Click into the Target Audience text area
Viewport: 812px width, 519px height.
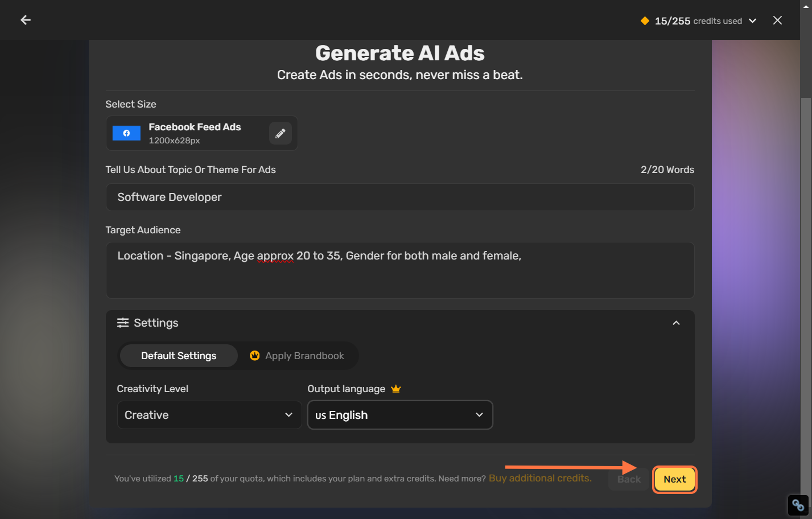400,270
